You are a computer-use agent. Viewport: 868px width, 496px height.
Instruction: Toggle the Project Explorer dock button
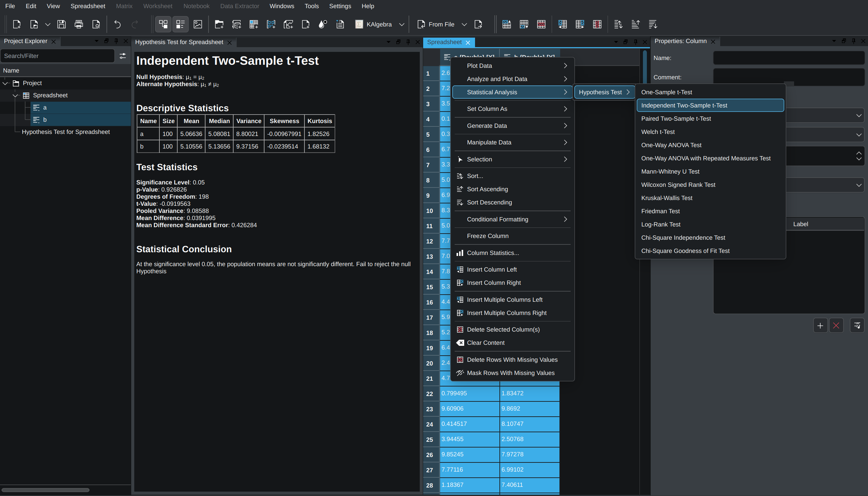163,24
